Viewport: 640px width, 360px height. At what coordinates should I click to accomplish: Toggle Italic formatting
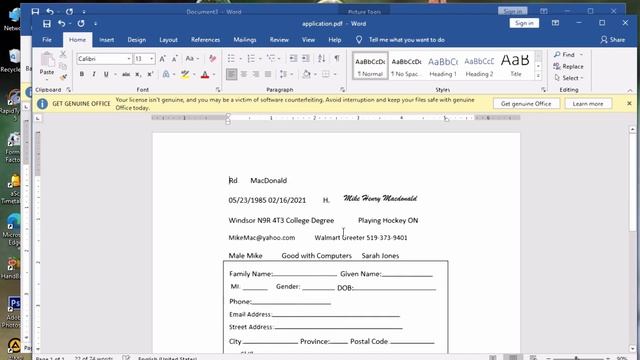[x=94, y=74]
